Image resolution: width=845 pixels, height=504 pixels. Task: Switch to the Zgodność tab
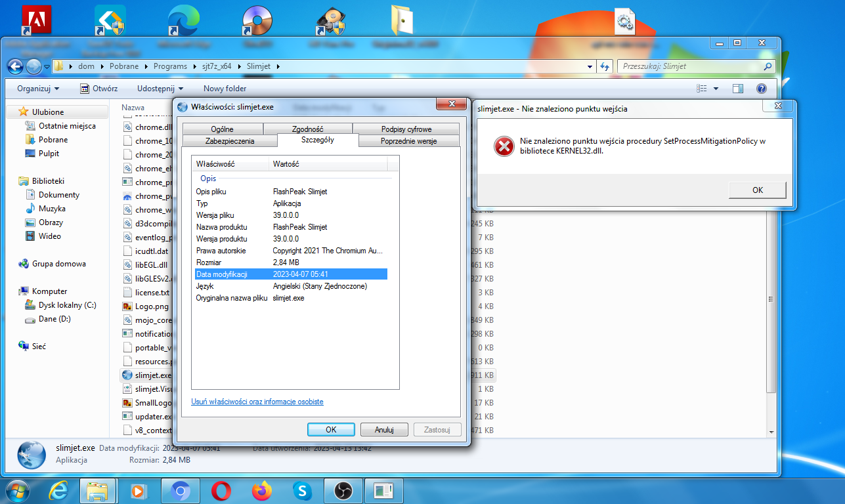click(307, 129)
